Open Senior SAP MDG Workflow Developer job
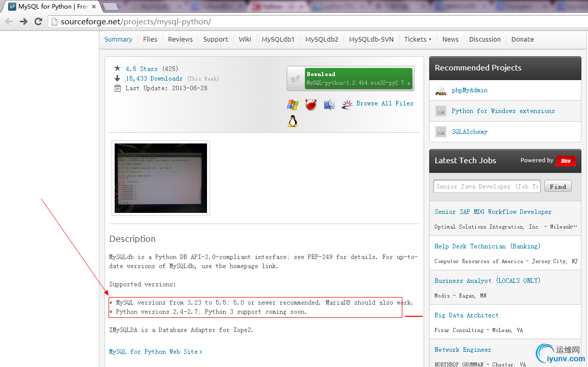This screenshot has width=588, height=367. 493,212
